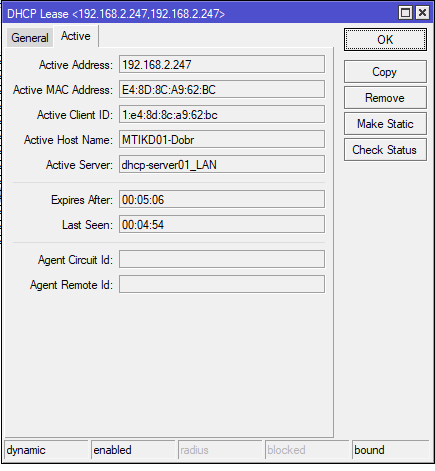
Task: Select the Expires After field
Action: click(222, 199)
